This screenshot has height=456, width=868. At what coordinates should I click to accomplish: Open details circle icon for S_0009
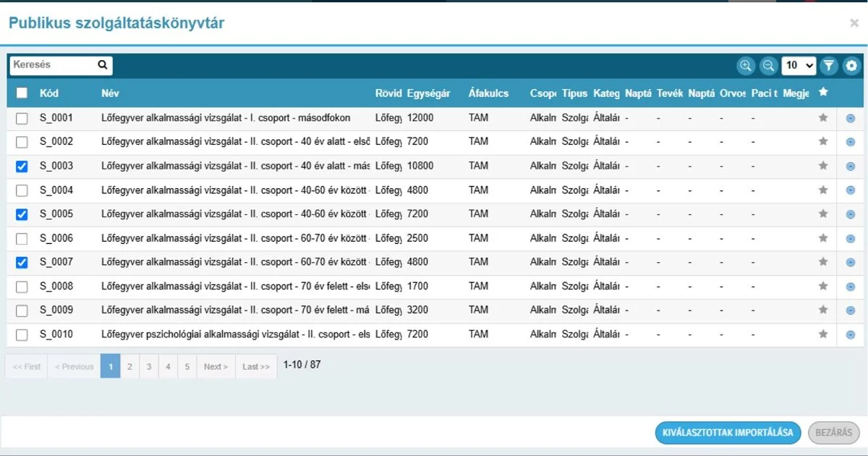coord(851,311)
